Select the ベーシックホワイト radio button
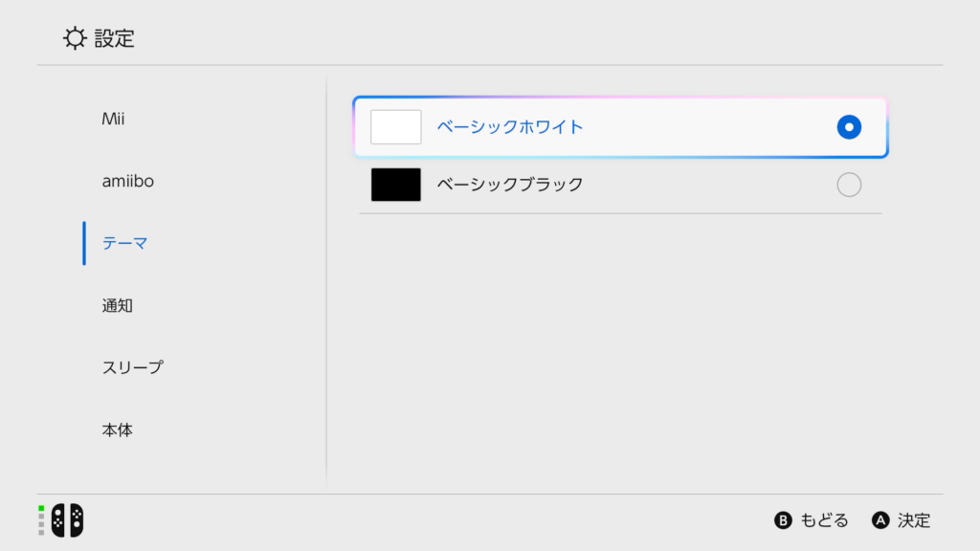The width and height of the screenshot is (980, 551). [849, 127]
